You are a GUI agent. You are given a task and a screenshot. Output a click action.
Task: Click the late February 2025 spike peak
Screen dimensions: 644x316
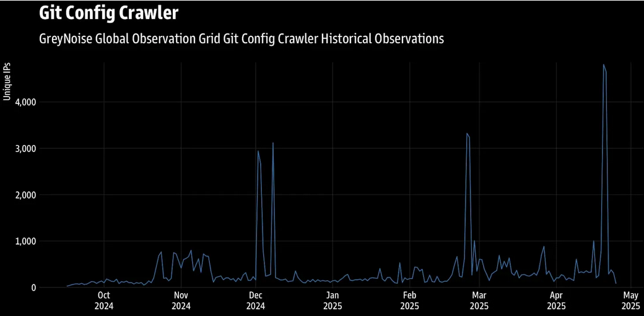click(467, 134)
